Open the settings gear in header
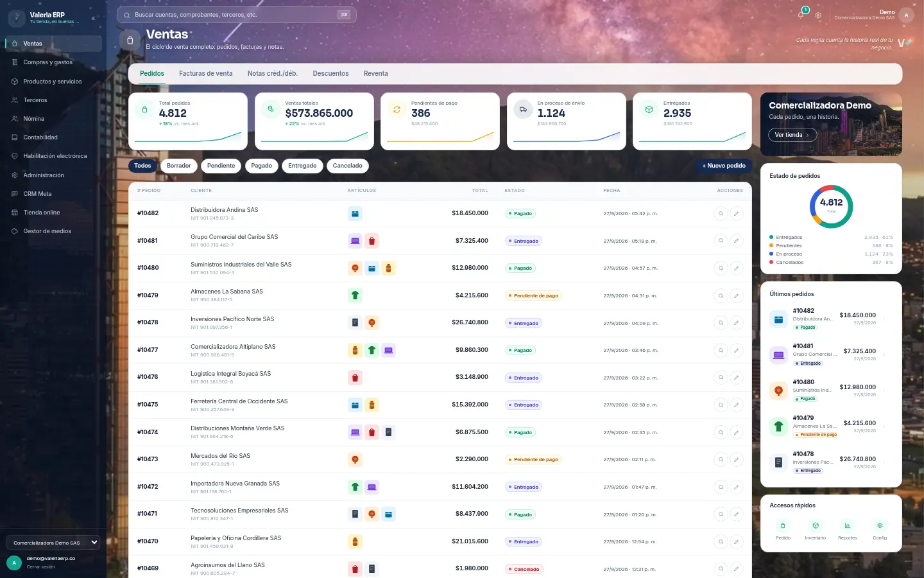Screen dimensions: 924x578 tap(818, 15)
